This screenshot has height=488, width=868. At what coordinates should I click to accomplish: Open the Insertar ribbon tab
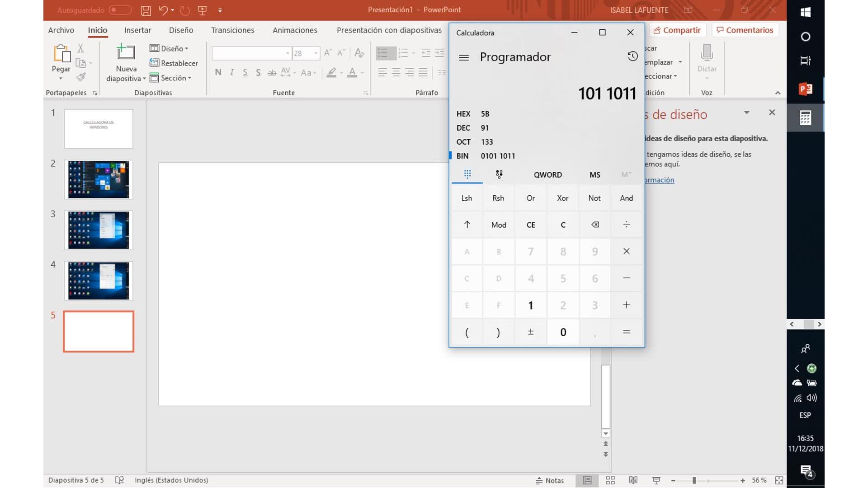[137, 30]
